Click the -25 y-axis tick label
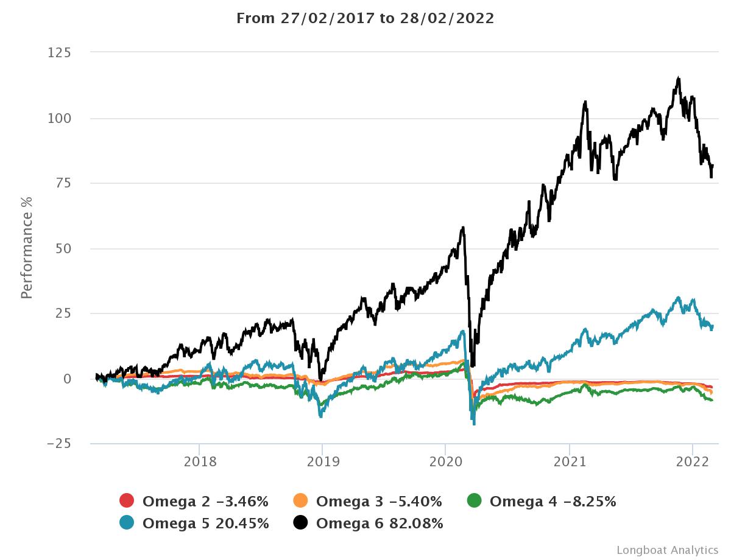Screen dimensions: 731x560 [x=59, y=444]
